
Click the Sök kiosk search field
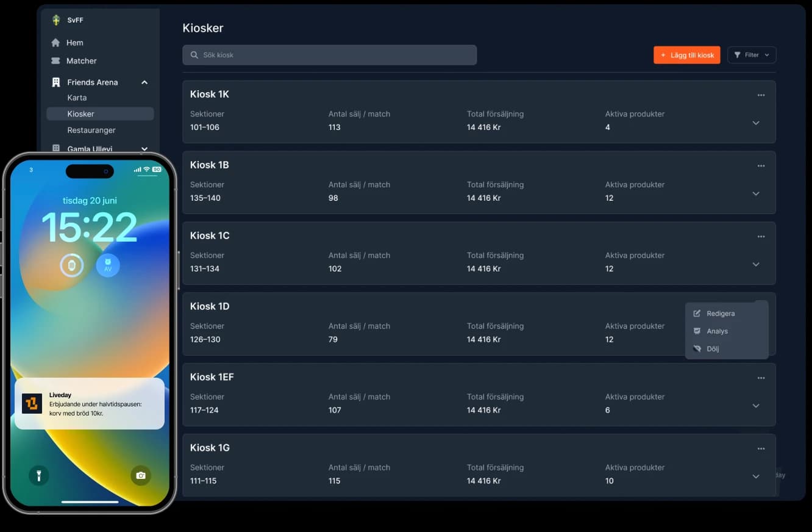coord(329,55)
